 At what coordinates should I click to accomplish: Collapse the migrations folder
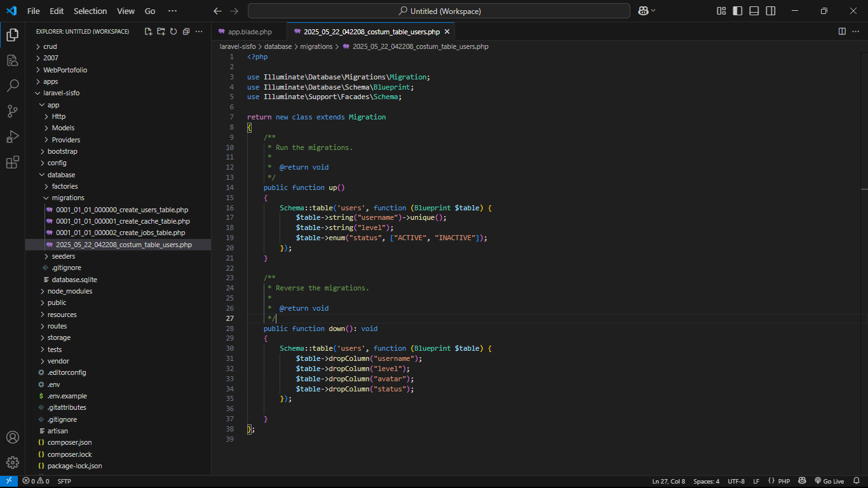coord(67,198)
